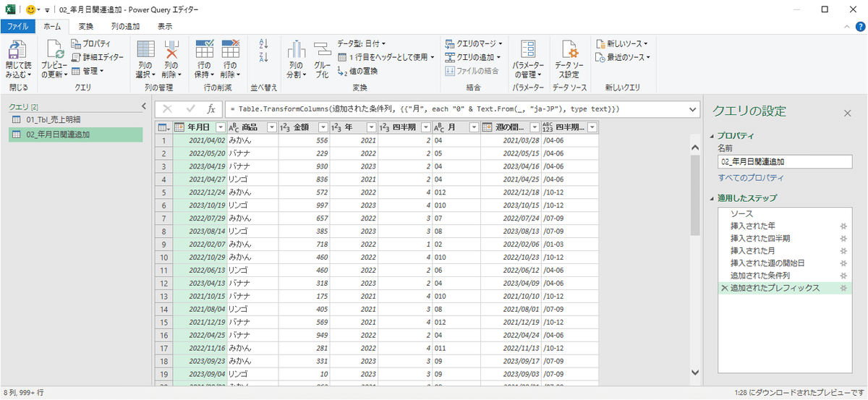Collapse the 適用したステップ section
Screen dimensions: 868x400
click(712, 198)
